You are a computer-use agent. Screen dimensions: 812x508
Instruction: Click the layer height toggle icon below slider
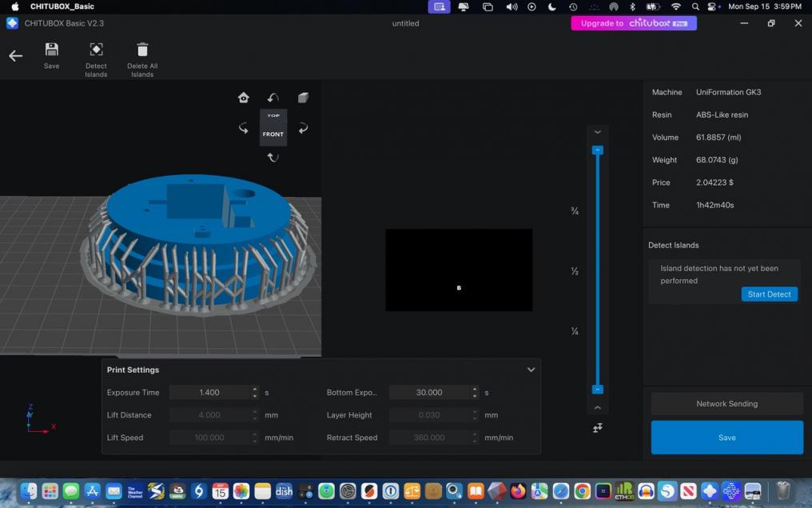(597, 428)
